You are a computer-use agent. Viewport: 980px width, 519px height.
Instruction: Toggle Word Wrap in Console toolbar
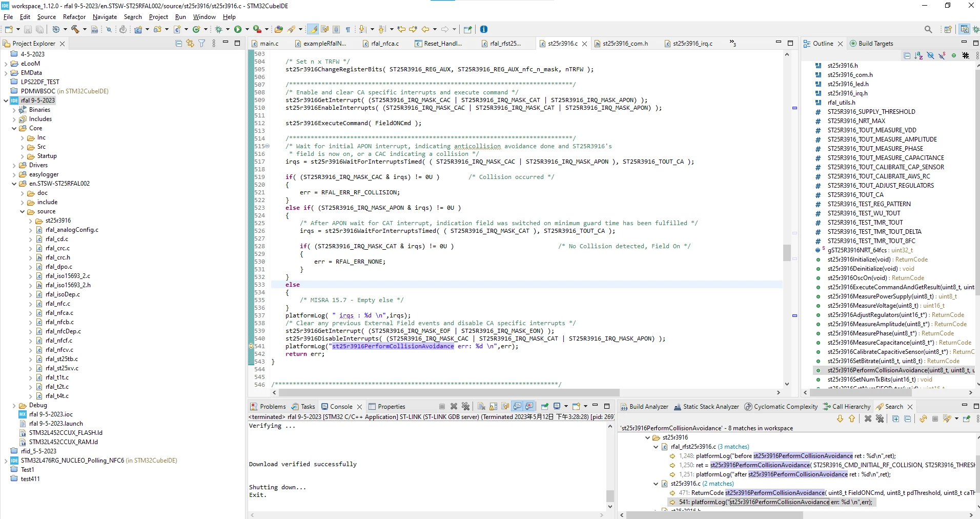505,406
